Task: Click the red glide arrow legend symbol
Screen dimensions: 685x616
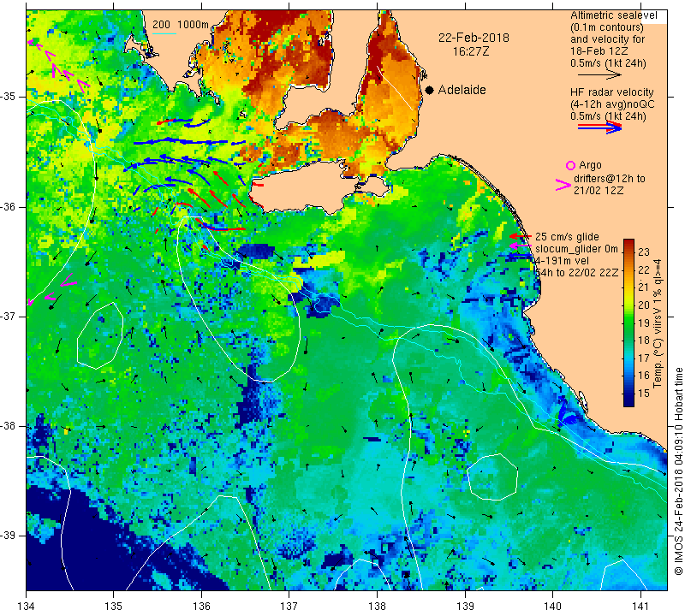Action: [x=520, y=236]
